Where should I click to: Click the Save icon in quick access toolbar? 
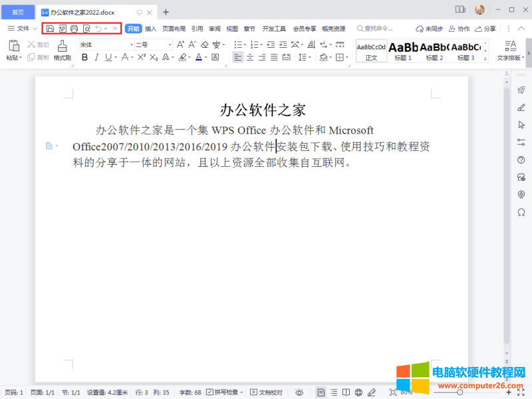click(x=51, y=29)
